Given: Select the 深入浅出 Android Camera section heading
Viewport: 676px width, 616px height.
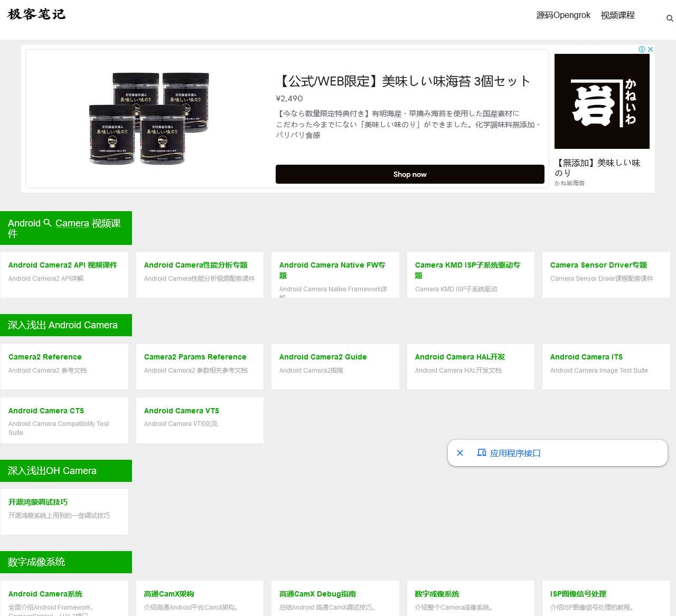Looking at the screenshot, I should point(66,325).
